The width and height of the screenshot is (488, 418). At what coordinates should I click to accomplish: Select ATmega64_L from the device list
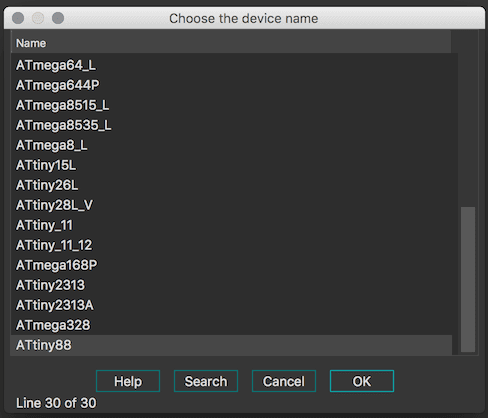pyautogui.click(x=231, y=65)
